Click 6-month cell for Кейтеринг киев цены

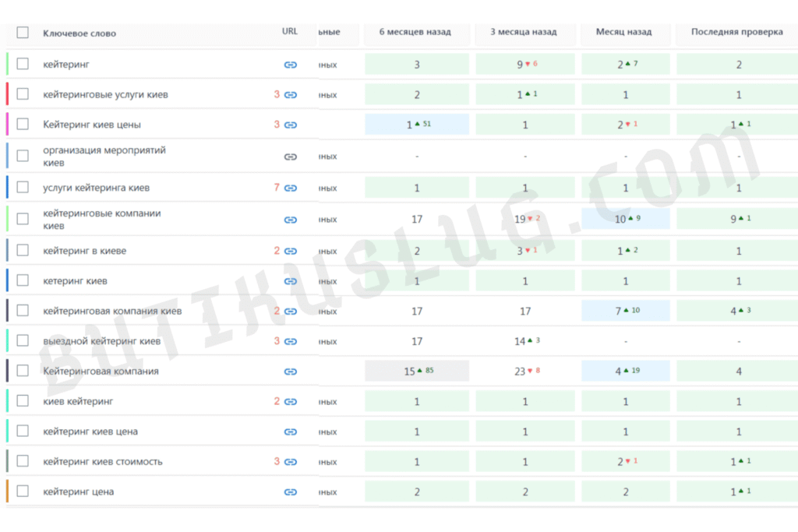click(x=417, y=124)
